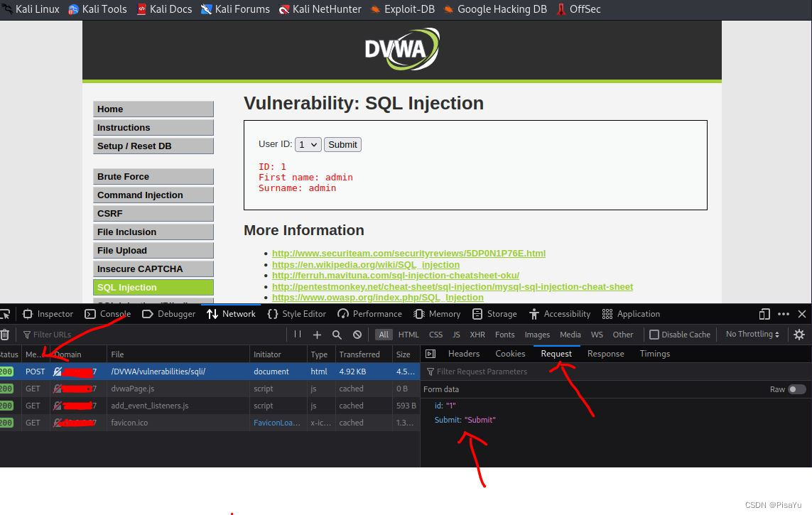The width and height of the screenshot is (812, 515).
Task: Open the No Throttling dropdown
Action: coord(752,335)
